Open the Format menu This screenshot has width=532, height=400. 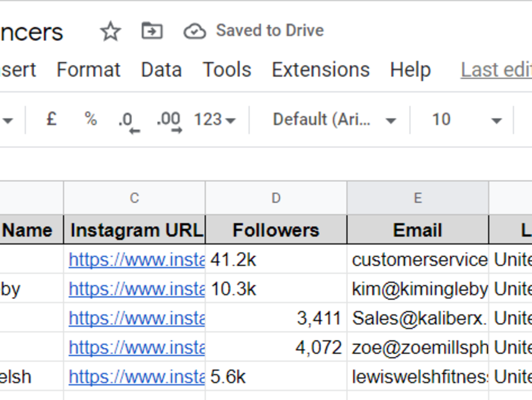tap(88, 70)
